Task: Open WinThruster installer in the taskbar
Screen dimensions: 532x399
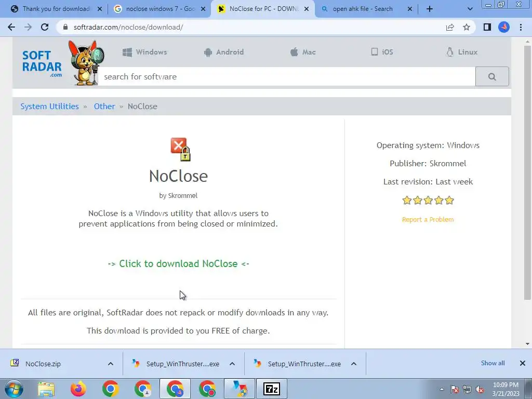Action: pyautogui.click(x=240, y=389)
